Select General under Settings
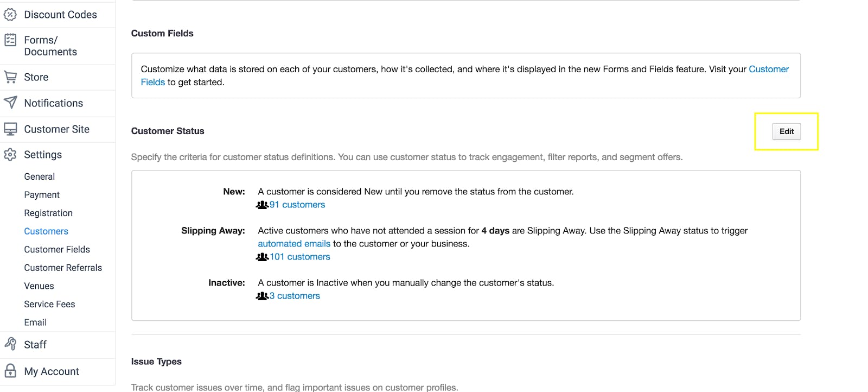The image size is (868, 392). [40, 176]
